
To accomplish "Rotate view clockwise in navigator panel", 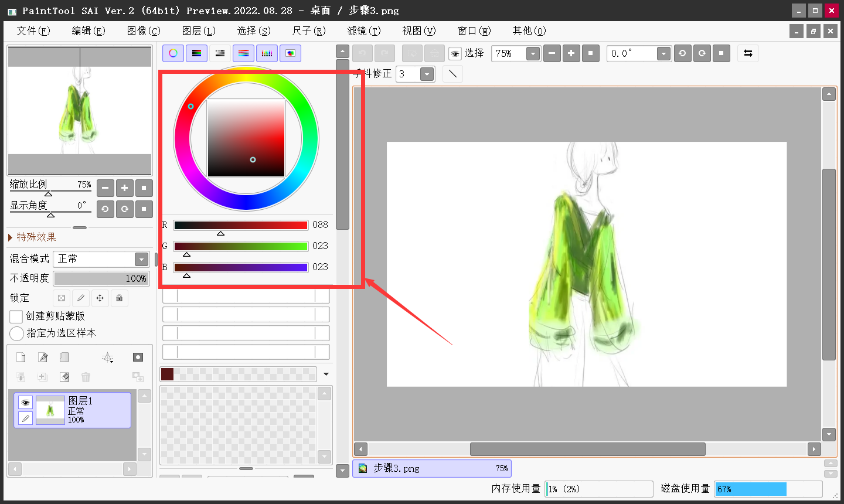I will tap(124, 209).
